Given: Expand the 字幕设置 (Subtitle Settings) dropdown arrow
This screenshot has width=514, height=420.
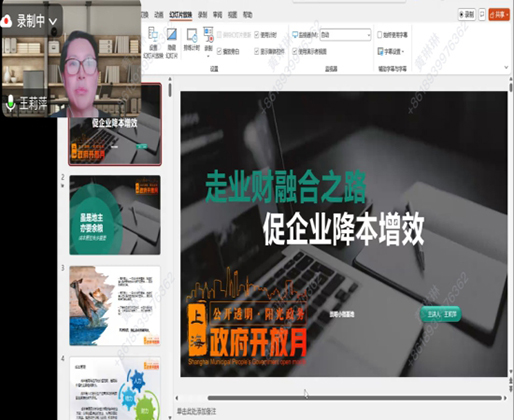Looking at the screenshot, I should [403, 52].
